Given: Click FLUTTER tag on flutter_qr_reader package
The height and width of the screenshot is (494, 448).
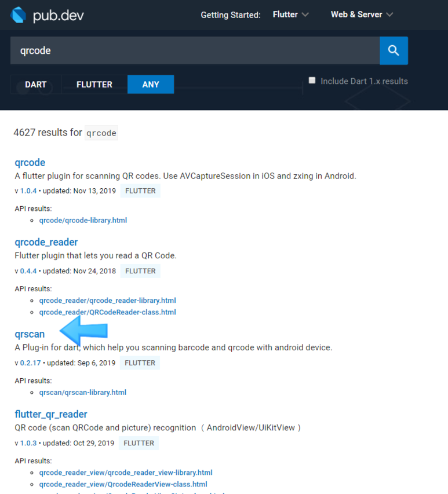Looking at the screenshot, I should (x=139, y=443).
